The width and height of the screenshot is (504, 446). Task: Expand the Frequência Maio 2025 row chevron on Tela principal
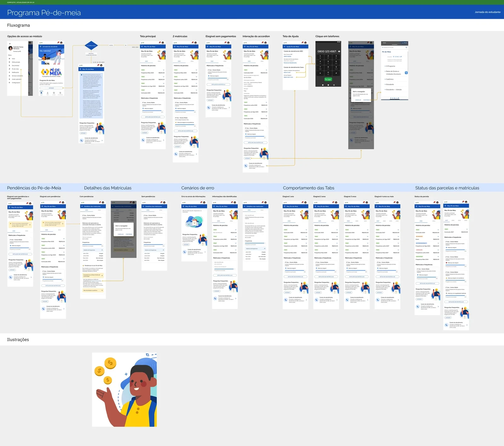pos(163,70)
